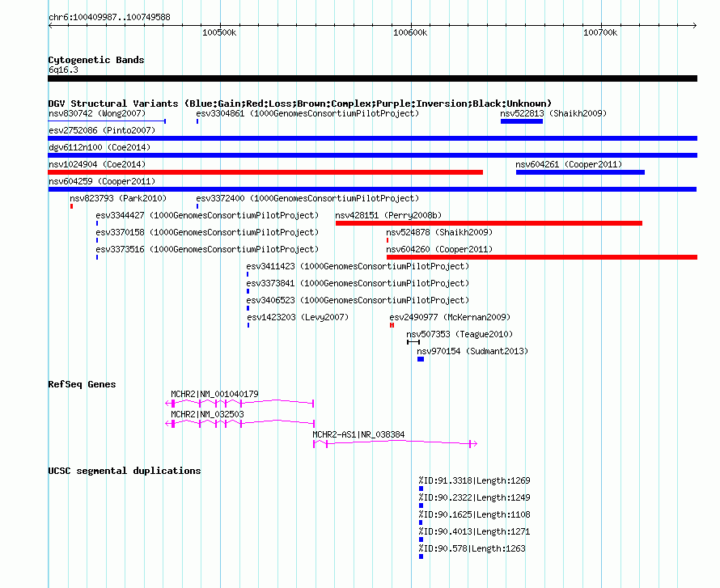Click segmental duplication %ID:90.2322 Length:1249

coord(474,497)
